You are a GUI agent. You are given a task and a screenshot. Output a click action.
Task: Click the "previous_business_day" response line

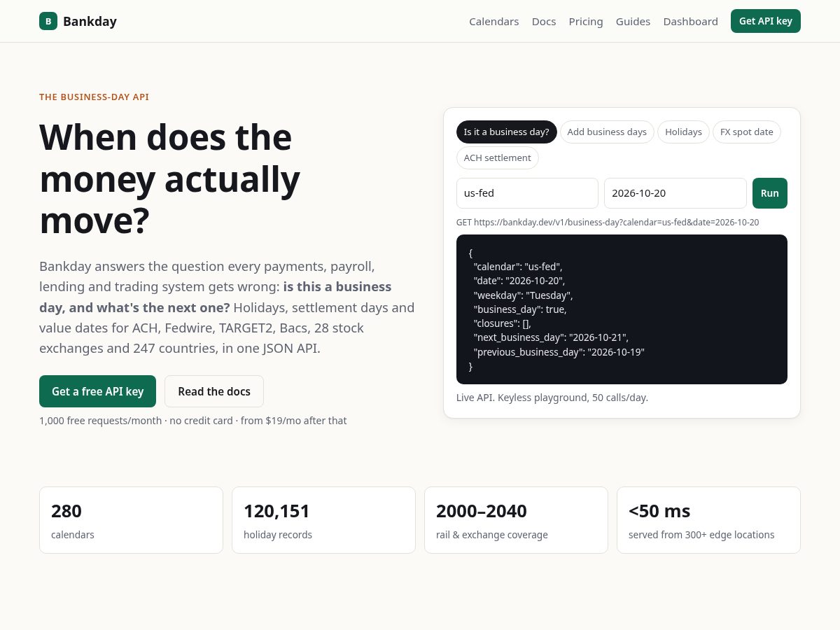pyautogui.click(x=559, y=352)
